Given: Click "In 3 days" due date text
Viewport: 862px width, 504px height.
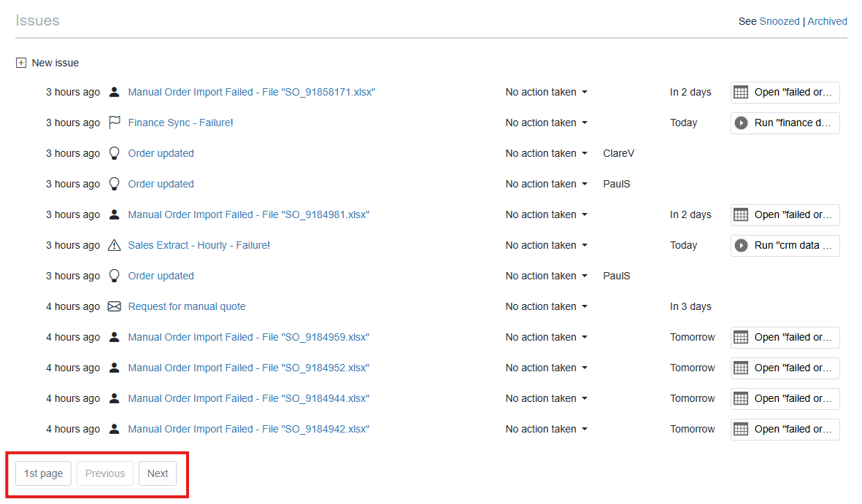Looking at the screenshot, I should tap(690, 306).
